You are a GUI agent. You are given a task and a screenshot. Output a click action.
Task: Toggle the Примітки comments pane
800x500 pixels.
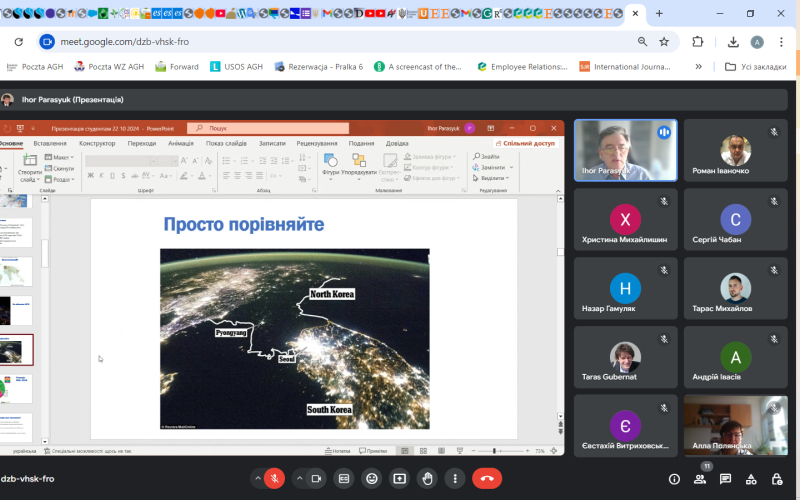click(x=373, y=451)
